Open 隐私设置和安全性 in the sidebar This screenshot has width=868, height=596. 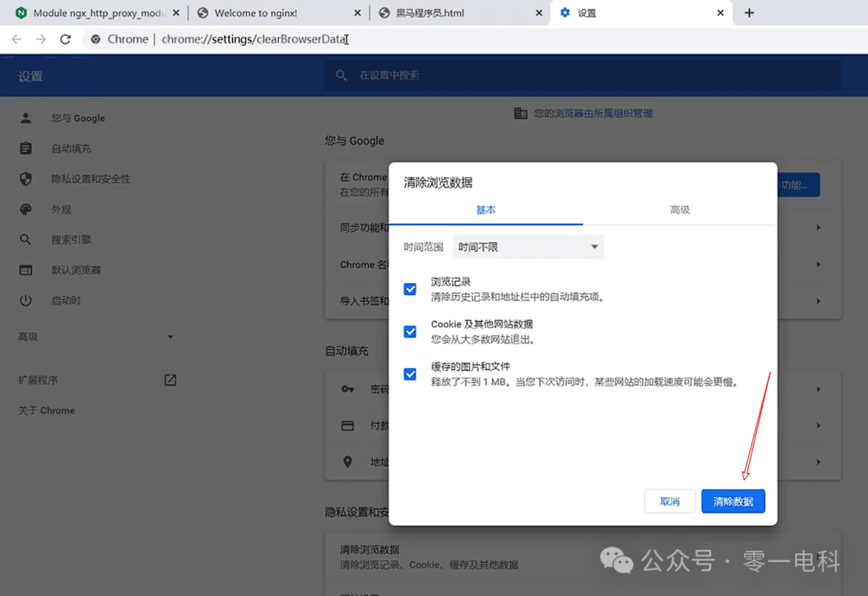tap(91, 179)
